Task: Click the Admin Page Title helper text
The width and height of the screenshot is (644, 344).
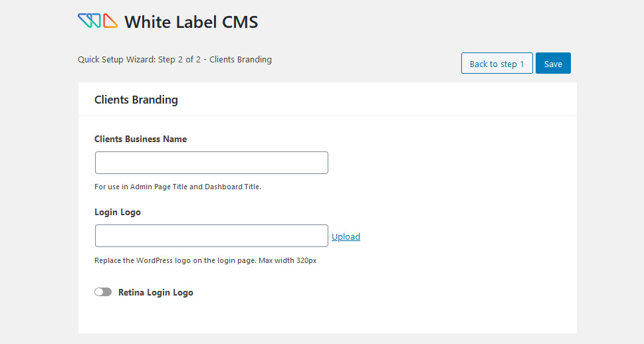Action: 178,187
